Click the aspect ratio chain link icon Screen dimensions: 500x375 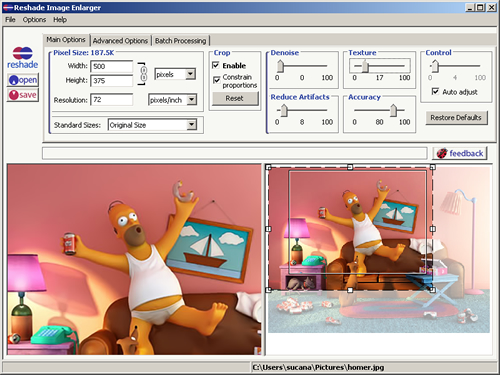click(x=143, y=74)
